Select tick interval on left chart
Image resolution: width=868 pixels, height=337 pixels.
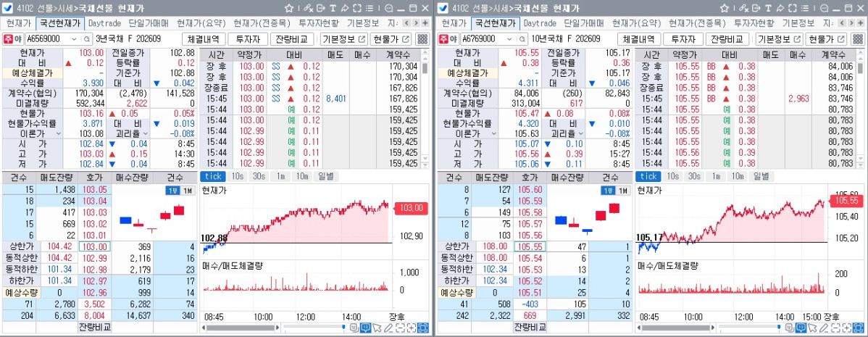[x=212, y=176]
